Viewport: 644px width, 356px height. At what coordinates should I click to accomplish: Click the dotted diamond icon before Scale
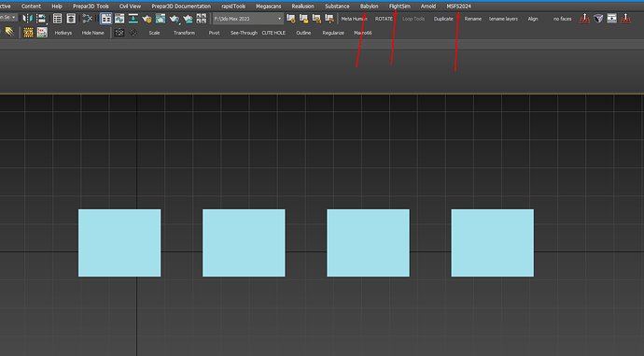tap(133, 33)
